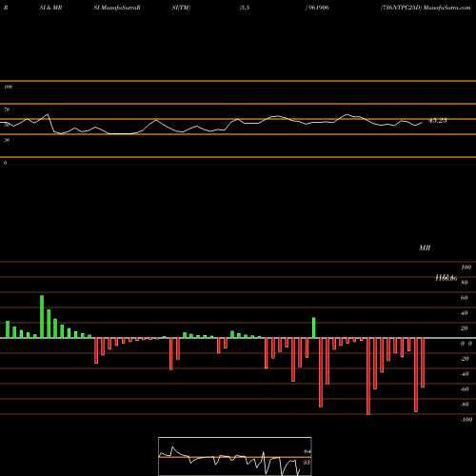Click the RSI axis label 100

(x=8, y=87)
